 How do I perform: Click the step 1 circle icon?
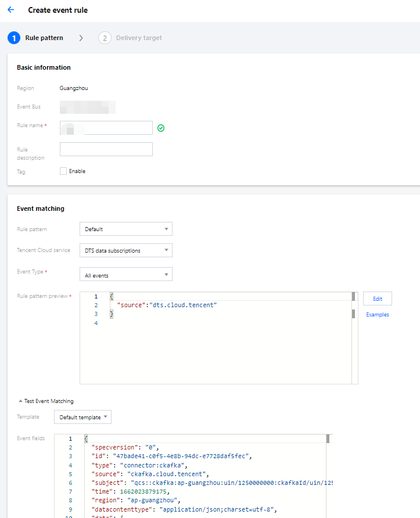(14, 38)
